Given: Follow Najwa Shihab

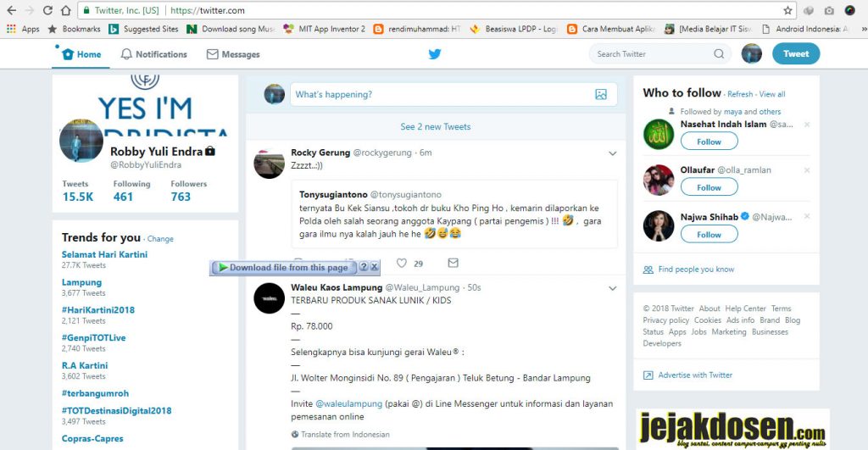Looking at the screenshot, I should point(709,235).
